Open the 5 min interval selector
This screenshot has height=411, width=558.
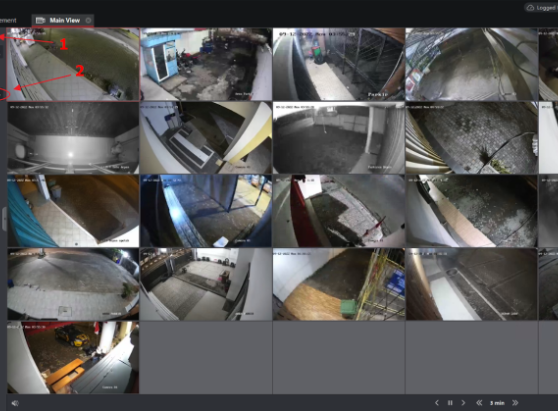497,403
